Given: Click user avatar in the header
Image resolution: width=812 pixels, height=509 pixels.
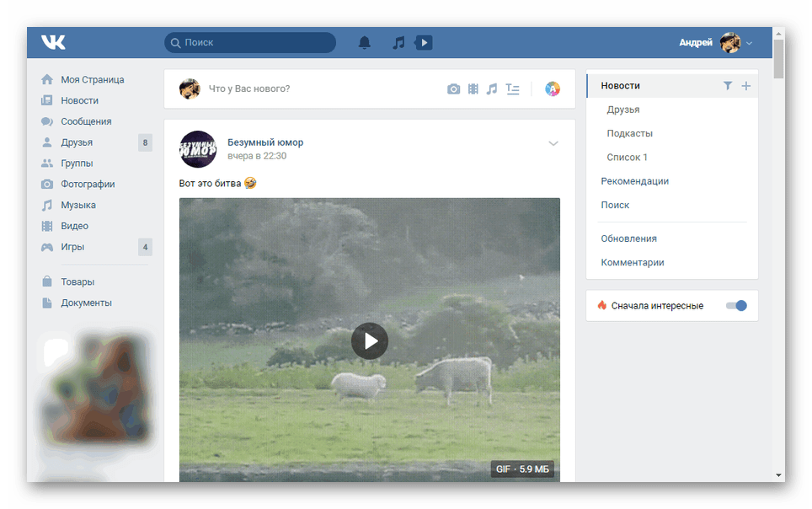Looking at the screenshot, I should (730, 42).
